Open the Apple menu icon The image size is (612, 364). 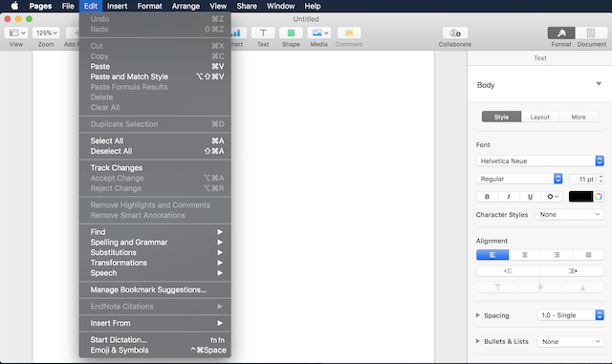click(14, 6)
